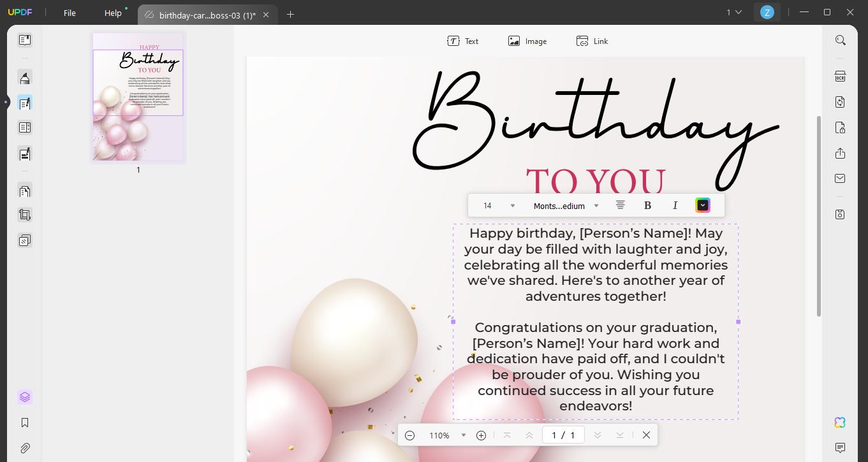868x462 pixels.
Task: Open the user account avatar
Action: (x=767, y=12)
